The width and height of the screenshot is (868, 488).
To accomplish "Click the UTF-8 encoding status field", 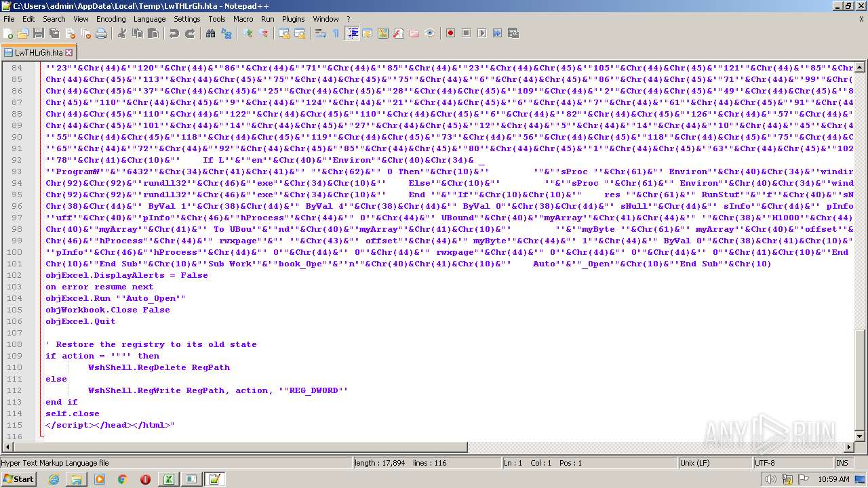I will (793, 463).
